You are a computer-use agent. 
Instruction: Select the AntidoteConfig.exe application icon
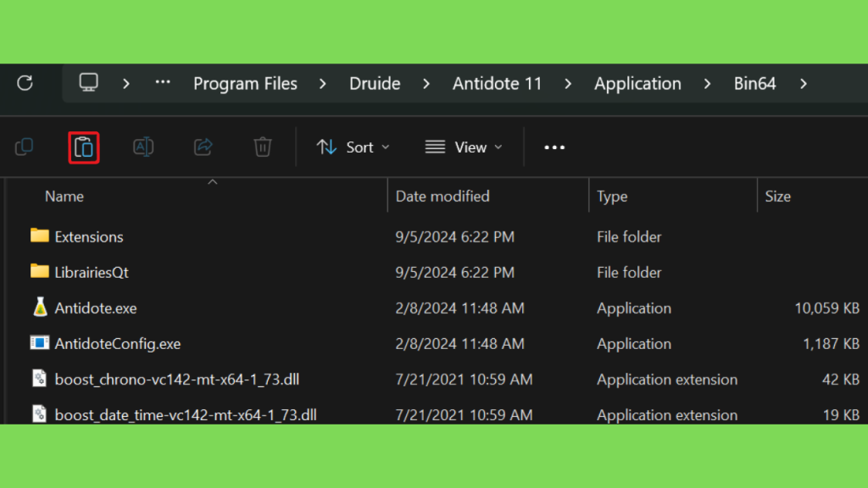(x=39, y=343)
